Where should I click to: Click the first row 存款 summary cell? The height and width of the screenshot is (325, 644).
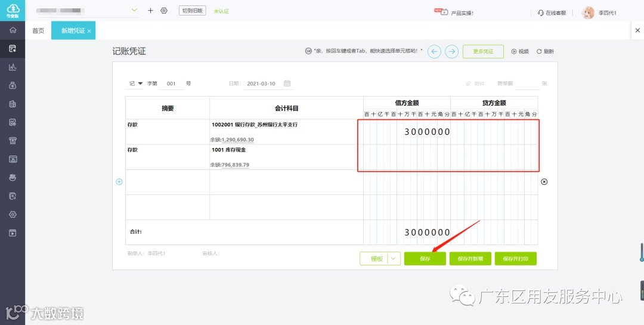168,132
